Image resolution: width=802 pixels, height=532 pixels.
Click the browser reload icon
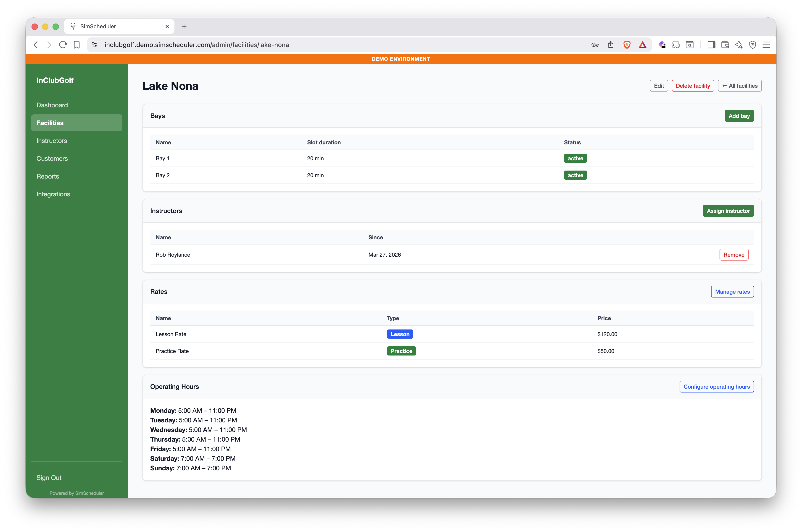click(63, 45)
